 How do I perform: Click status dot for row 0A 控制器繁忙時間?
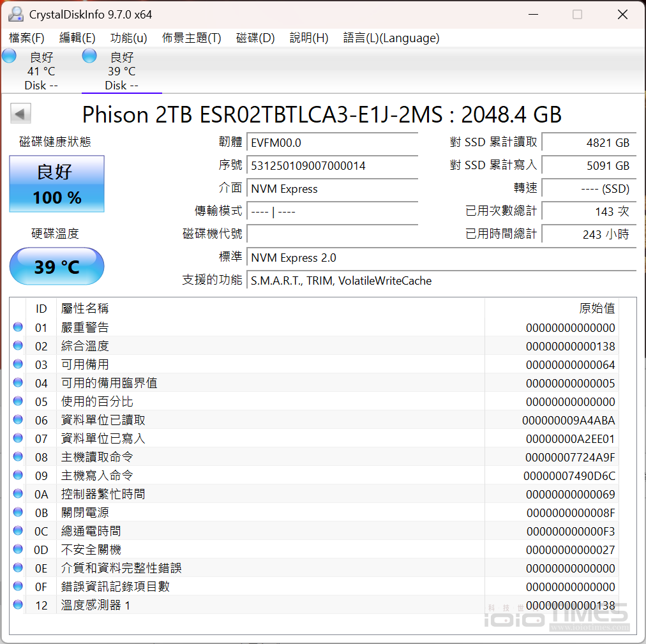click(x=18, y=493)
